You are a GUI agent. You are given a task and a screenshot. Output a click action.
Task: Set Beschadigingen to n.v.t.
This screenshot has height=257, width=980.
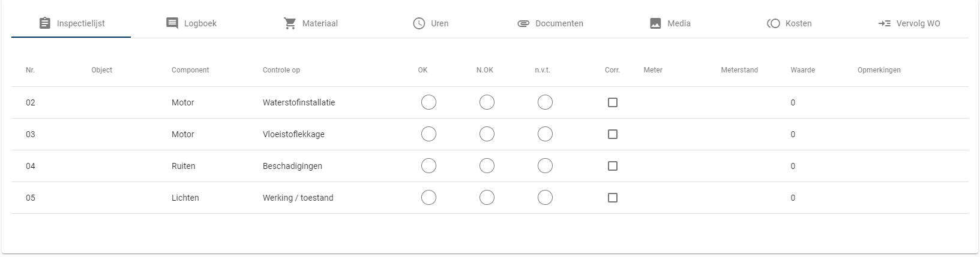(545, 166)
